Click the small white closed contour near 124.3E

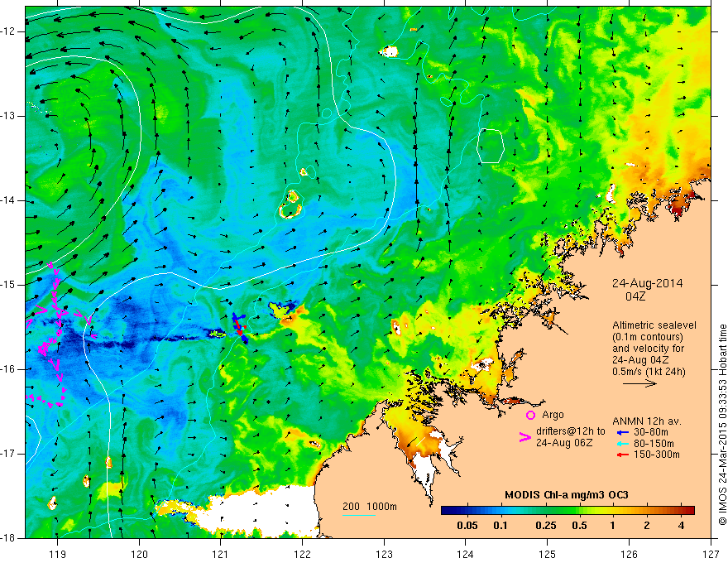coord(491,146)
